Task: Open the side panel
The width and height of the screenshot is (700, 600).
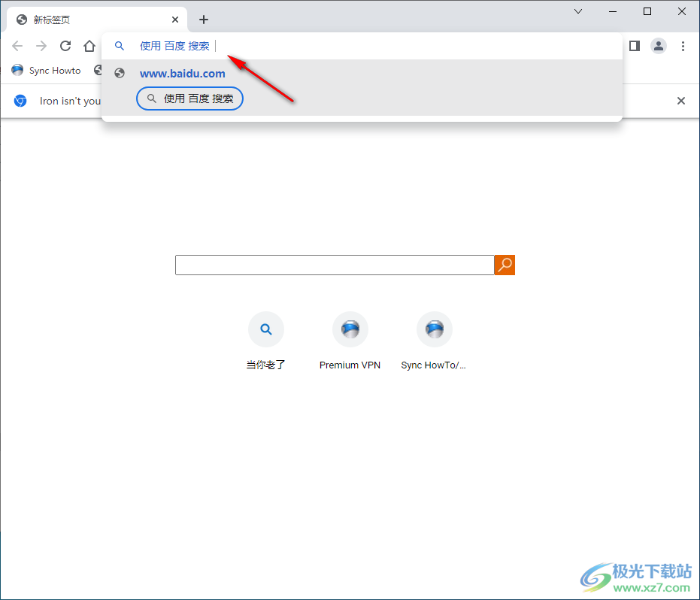Action: pos(635,46)
